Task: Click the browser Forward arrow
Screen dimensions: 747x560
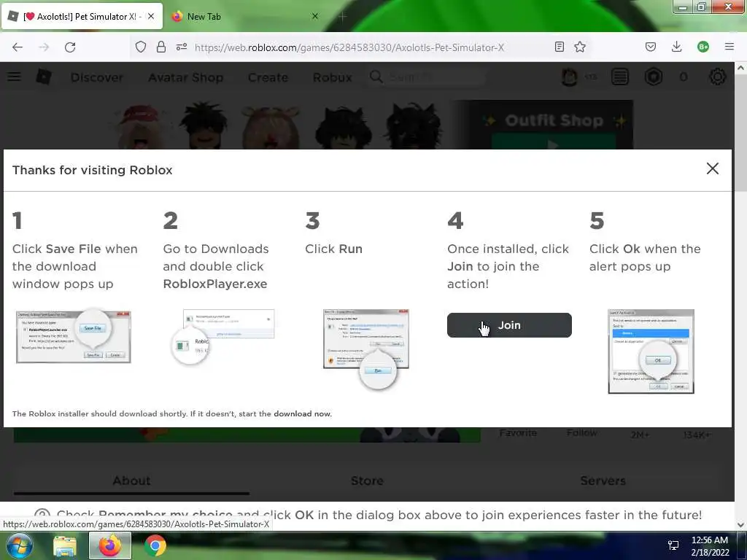Action: point(44,47)
